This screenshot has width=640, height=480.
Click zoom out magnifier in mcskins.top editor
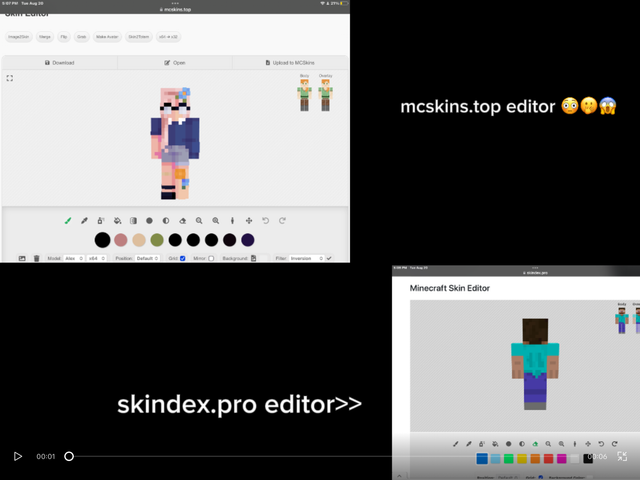click(199, 221)
